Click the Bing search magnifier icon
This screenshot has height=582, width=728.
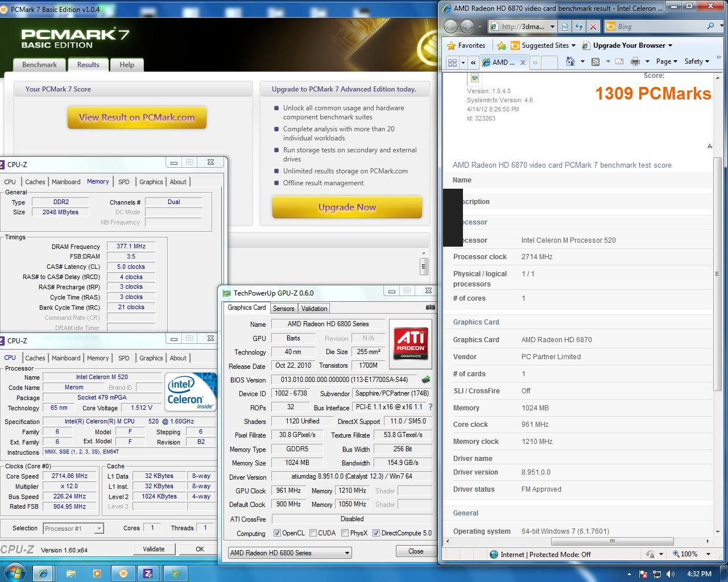[710, 26]
